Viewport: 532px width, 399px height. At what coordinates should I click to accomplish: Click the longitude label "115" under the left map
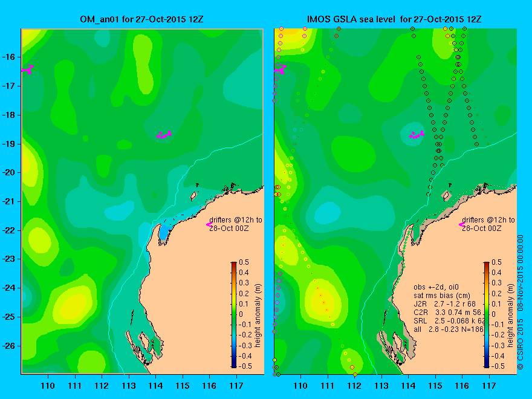coord(183,386)
